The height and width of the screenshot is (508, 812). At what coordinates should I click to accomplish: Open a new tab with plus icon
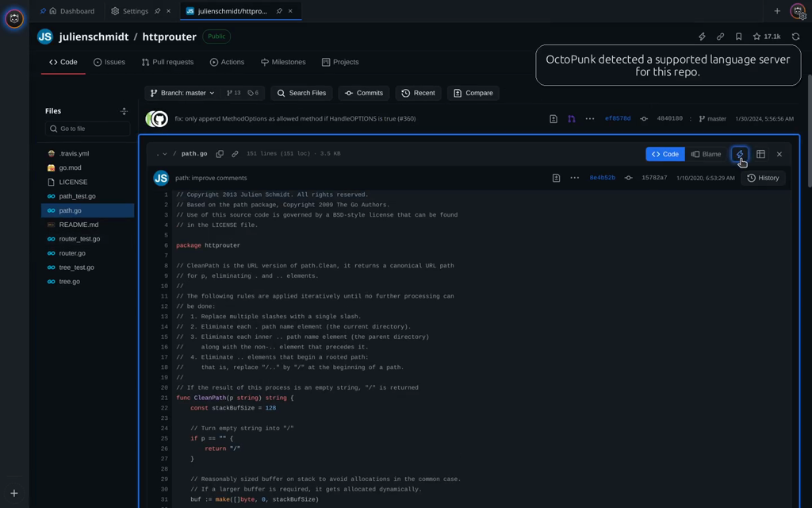(777, 11)
